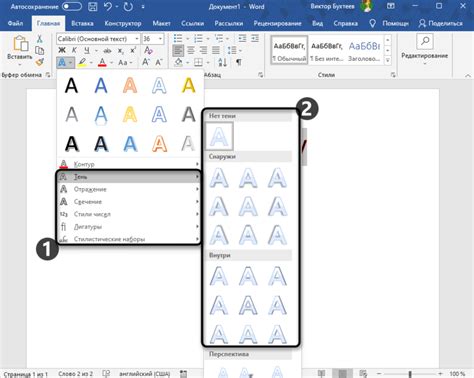Click the Decrease indent icon
This screenshot has width=474, height=378.
click(242, 39)
